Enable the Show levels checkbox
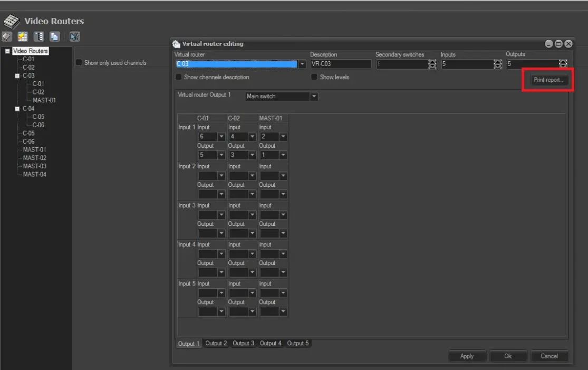The width and height of the screenshot is (588, 370). coord(315,77)
